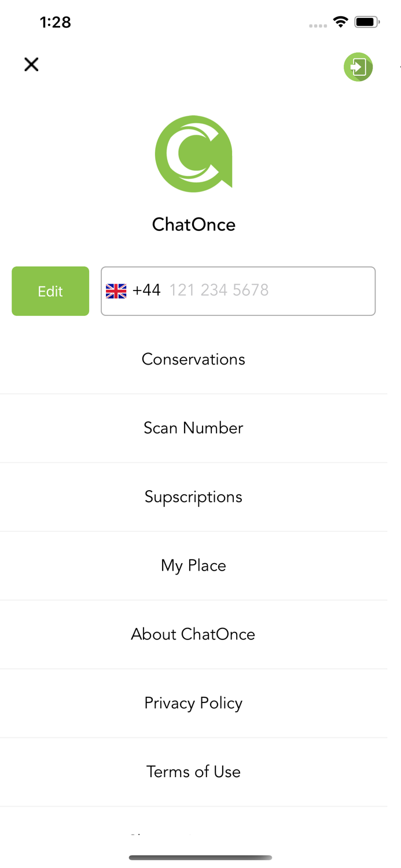Open the UK flag country selector
The image size is (401, 868).
[116, 290]
